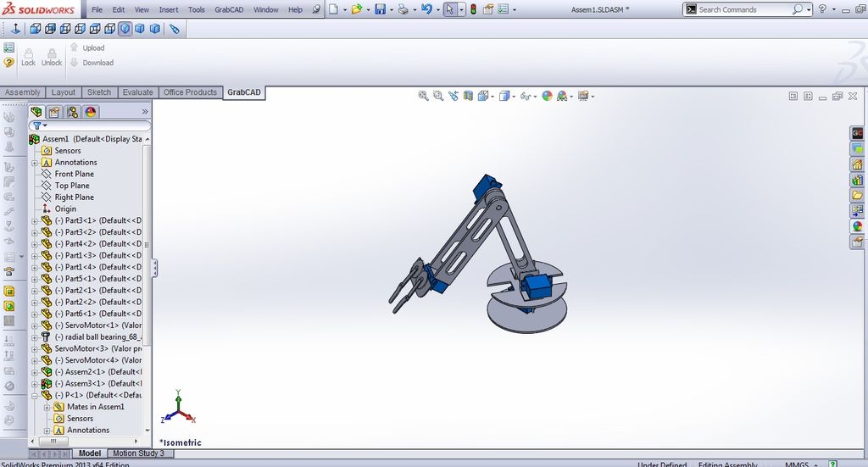This screenshot has height=467, width=868.
Task: Expand the Annotations node under Assem1
Action: (35, 163)
